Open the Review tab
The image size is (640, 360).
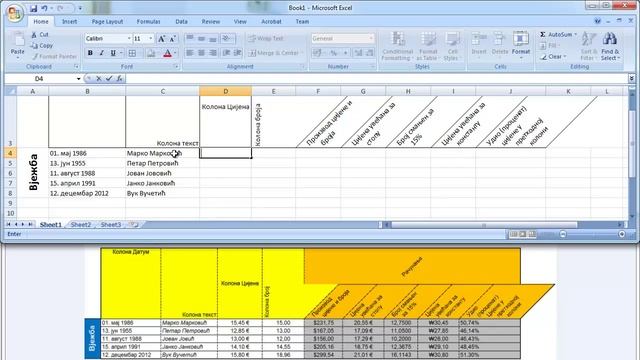211,22
